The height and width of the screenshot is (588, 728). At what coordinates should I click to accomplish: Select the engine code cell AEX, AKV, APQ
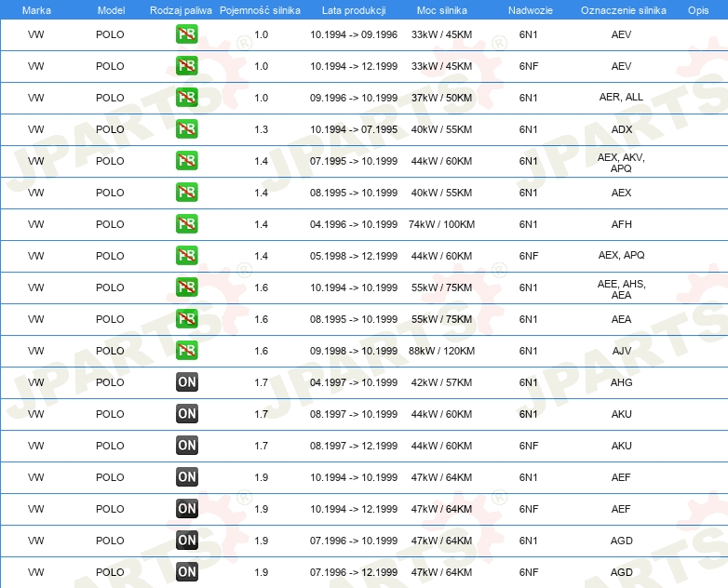[x=621, y=163]
